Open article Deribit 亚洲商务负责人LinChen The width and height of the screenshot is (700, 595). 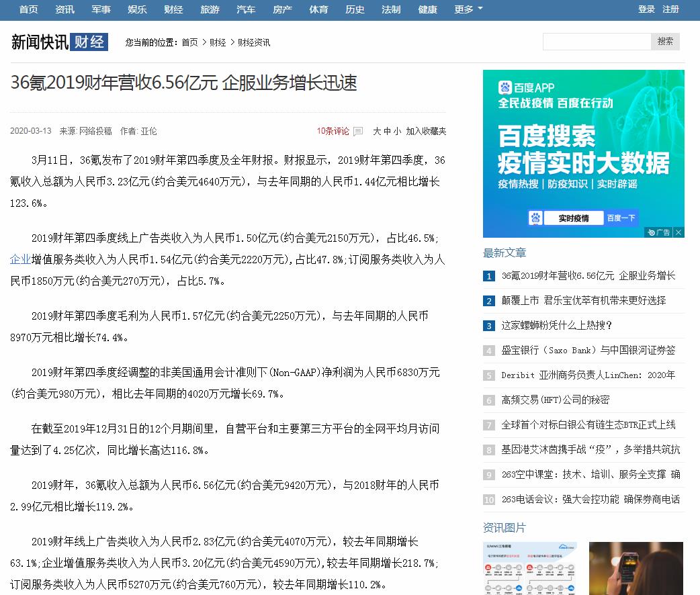click(588, 375)
